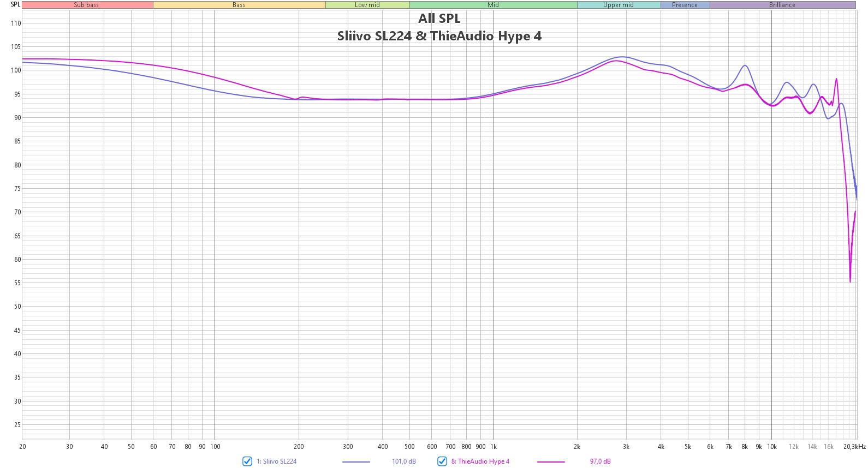Select the '8: ThieAudio Hype 4' legend label
This screenshot has height=468, width=868.
[480, 461]
